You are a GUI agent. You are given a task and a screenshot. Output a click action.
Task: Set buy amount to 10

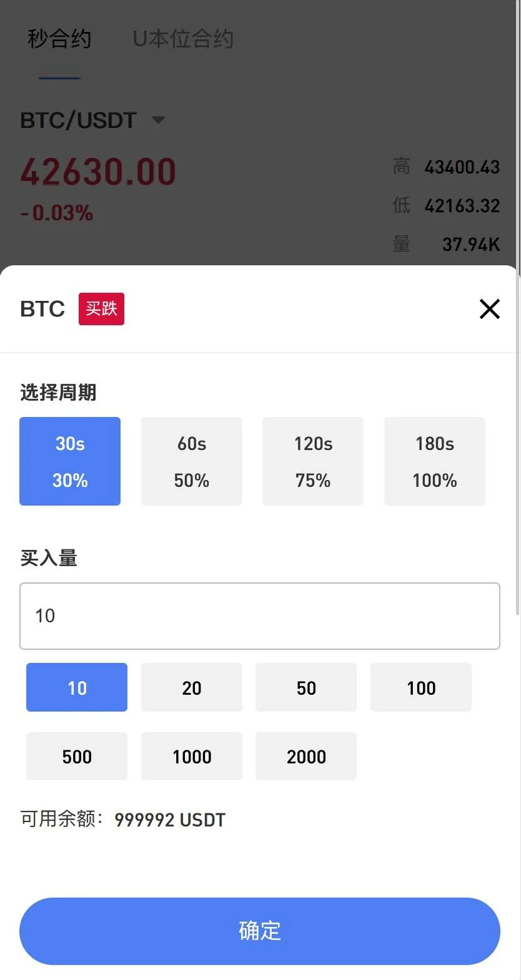coord(77,687)
